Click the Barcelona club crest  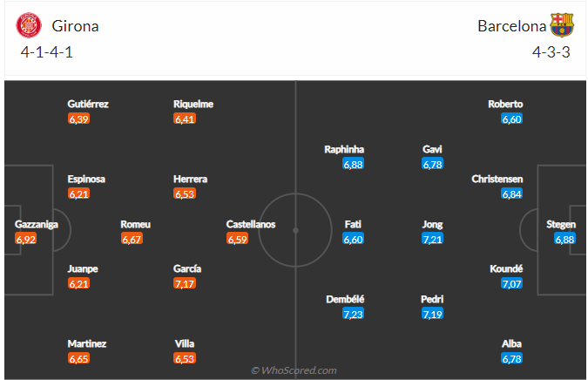[x=562, y=25]
